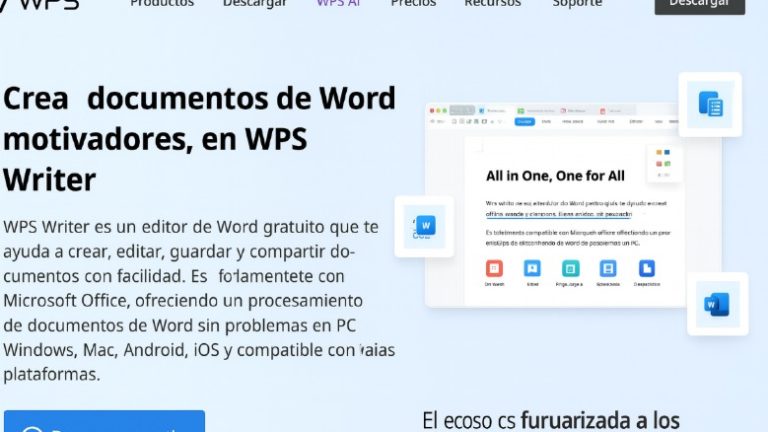Open the Descargar menu item in navigation
Screen dimensions: 768x432
(255, 3)
